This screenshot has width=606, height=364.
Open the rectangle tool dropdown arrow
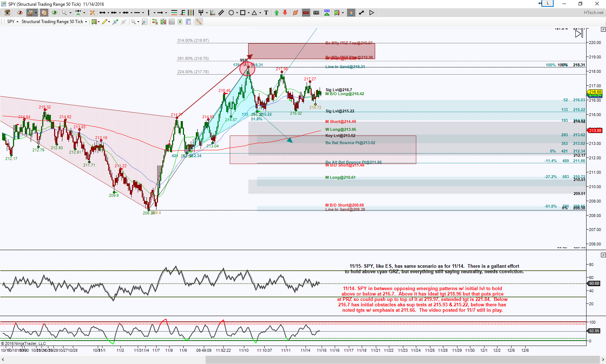point(249,13)
